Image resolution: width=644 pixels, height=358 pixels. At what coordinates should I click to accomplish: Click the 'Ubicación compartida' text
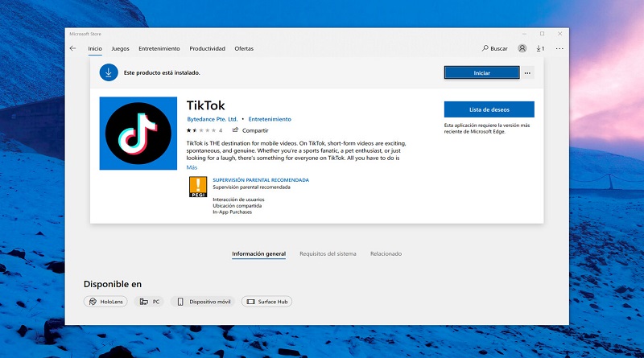tap(237, 206)
